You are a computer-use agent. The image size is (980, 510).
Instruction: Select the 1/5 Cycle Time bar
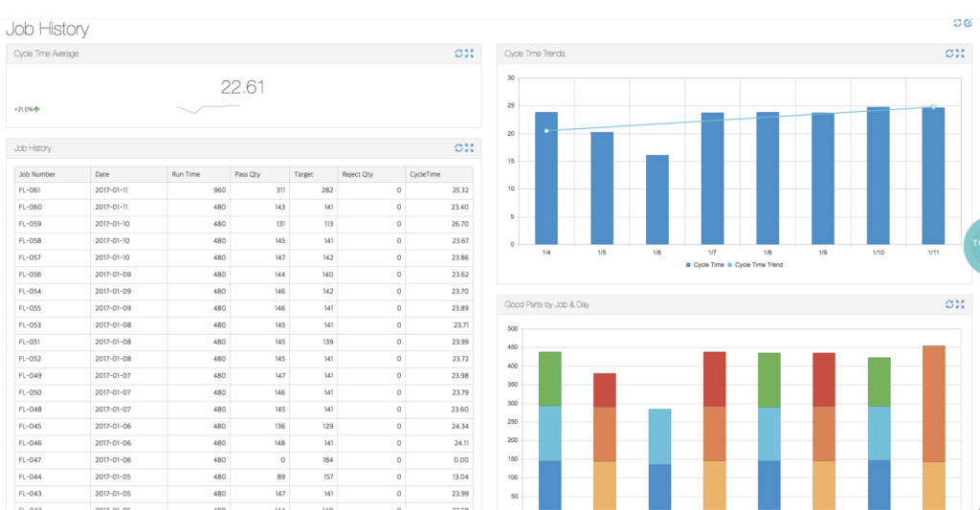[x=602, y=188]
